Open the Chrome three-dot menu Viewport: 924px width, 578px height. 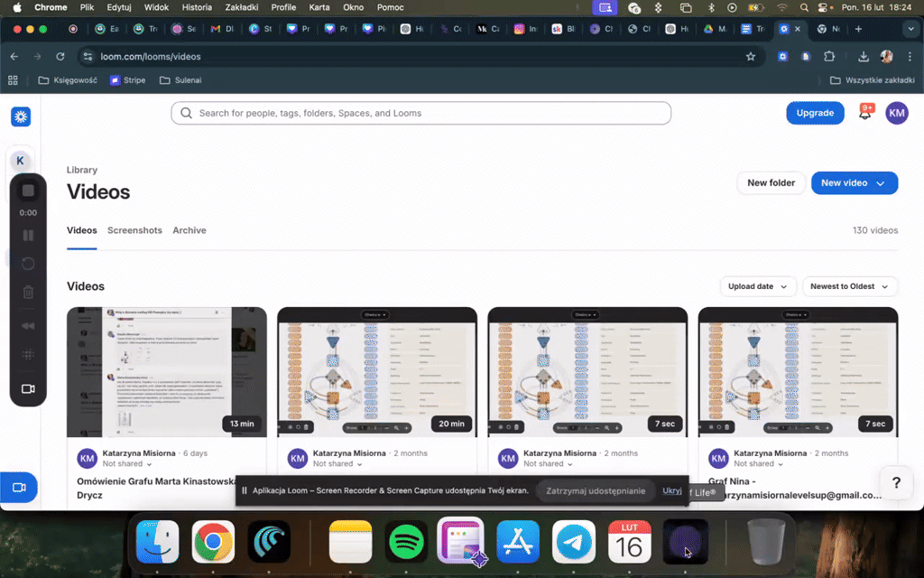pos(910,57)
